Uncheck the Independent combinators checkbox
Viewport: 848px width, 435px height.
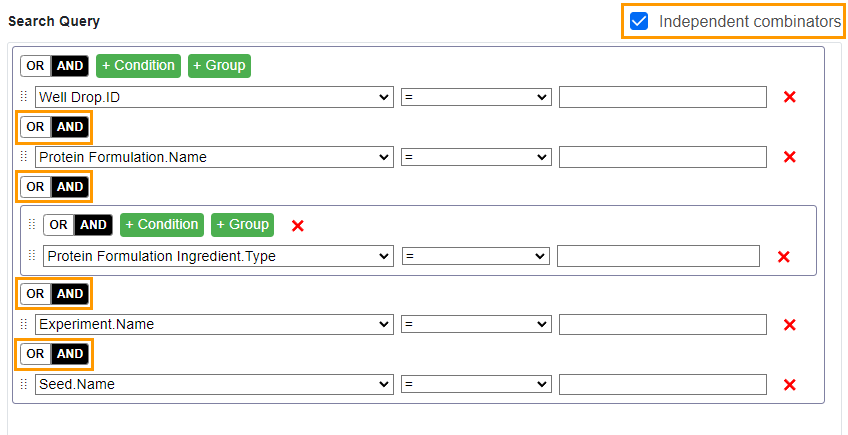click(x=640, y=21)
